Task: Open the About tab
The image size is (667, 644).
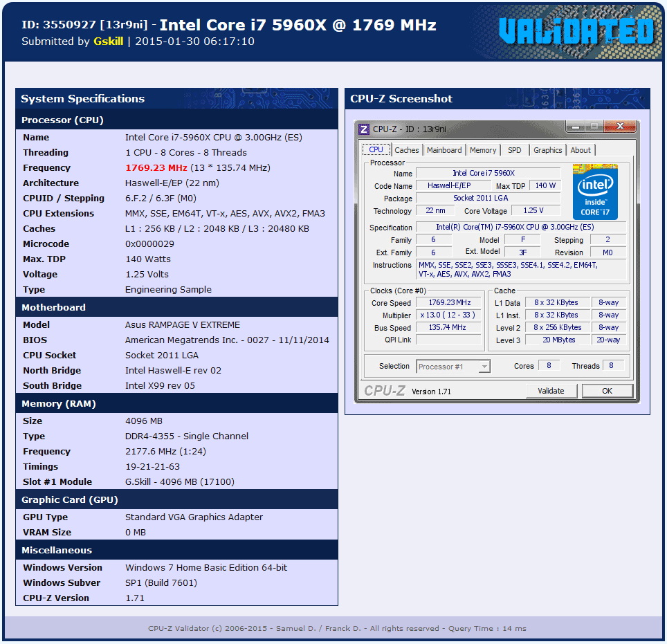Action: point(581,150)
